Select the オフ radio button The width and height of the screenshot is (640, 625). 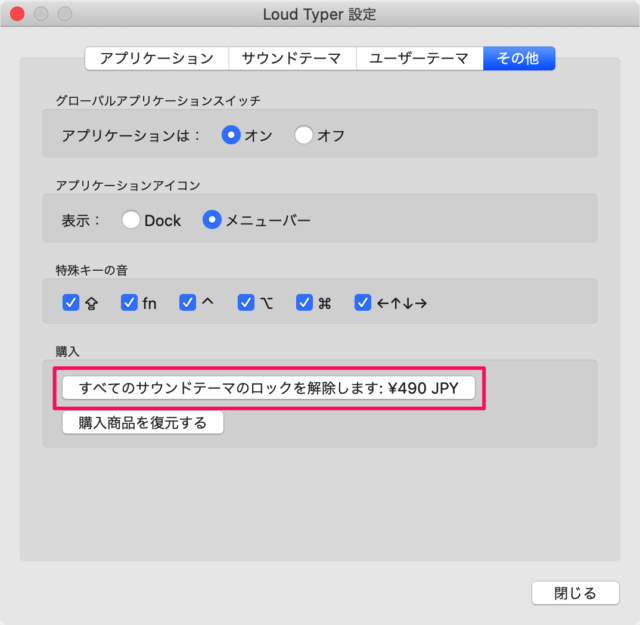[x=304, y=135]
